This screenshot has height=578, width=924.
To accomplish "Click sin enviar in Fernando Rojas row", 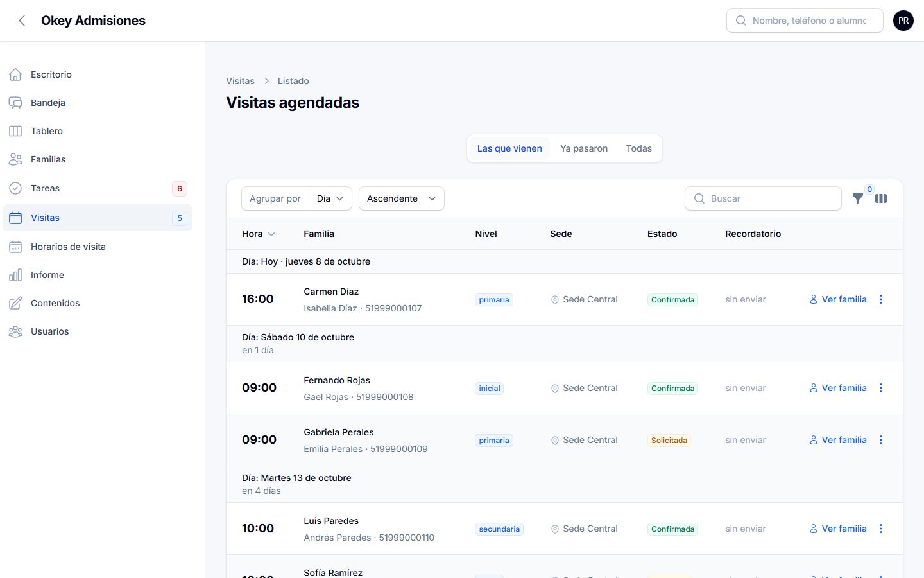I will click(x=746, y=388).
